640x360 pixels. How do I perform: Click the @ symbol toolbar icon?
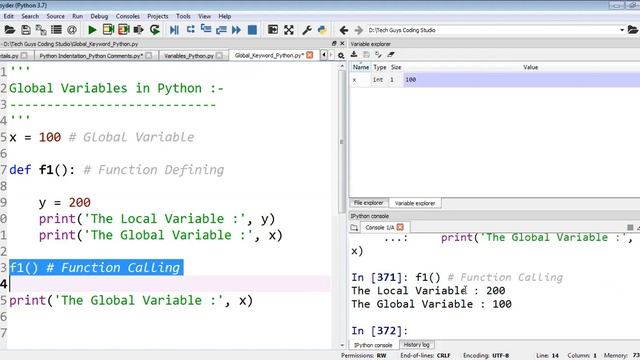[x=72, y=30]
